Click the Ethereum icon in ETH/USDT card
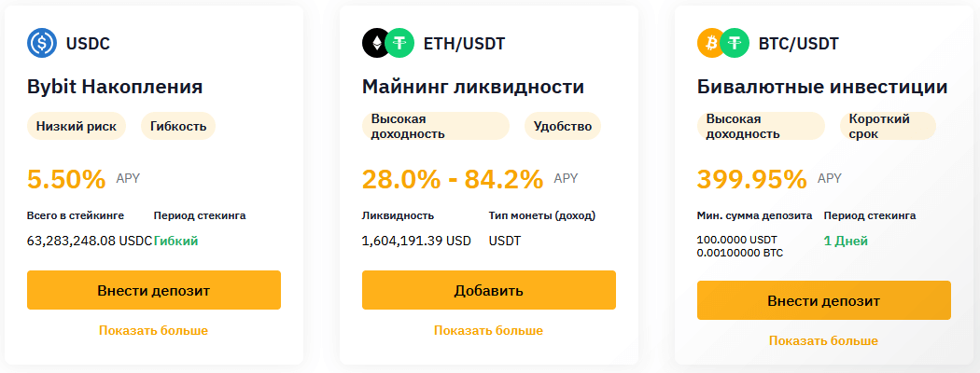Screen dimensions: 980x373 coord(375,43)
